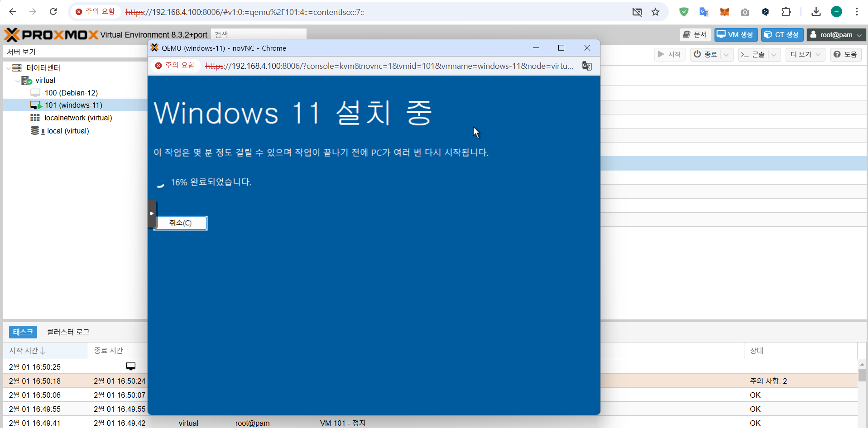Click the browser forward arrow
This screenshot has width=868, height=428.
pos(33,12)
